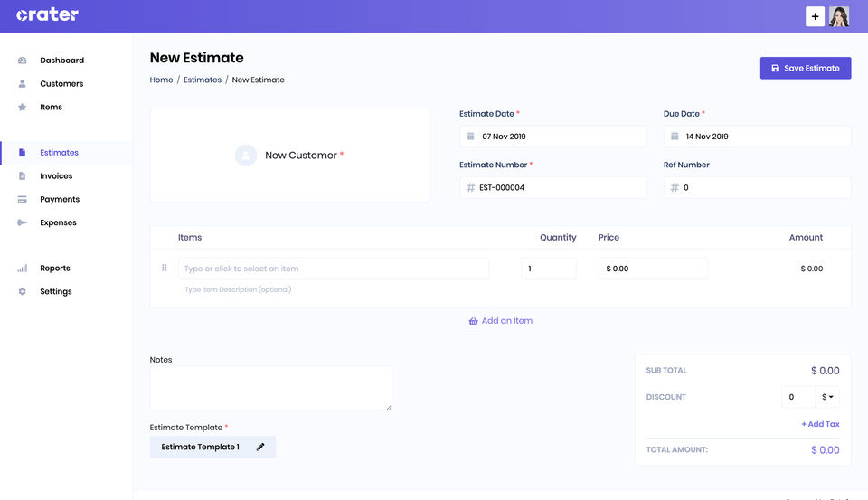Click the calendar icon in Due Date
This screenshot has width=868, height=500.
click(x=675, y=137)
